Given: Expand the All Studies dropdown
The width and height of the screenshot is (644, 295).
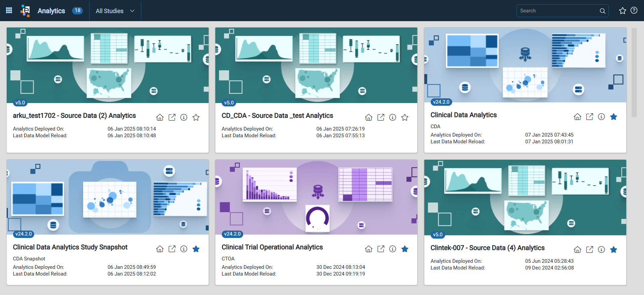Looking at the screenshot, I should (x=115, y=11).
